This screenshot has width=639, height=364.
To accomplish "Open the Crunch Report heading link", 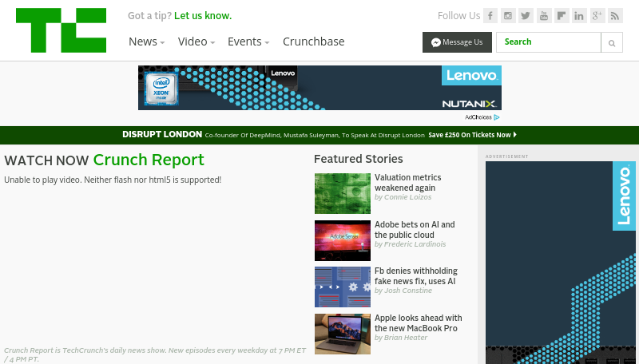I will 149,160.
